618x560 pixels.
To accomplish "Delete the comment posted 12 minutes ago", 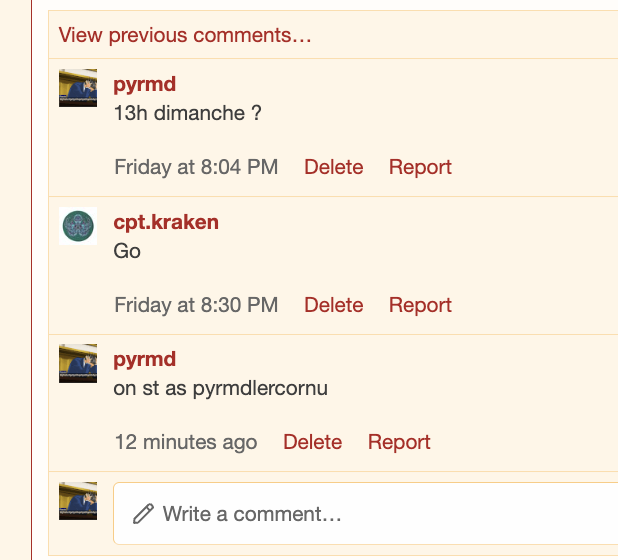I will click(312, 442).
